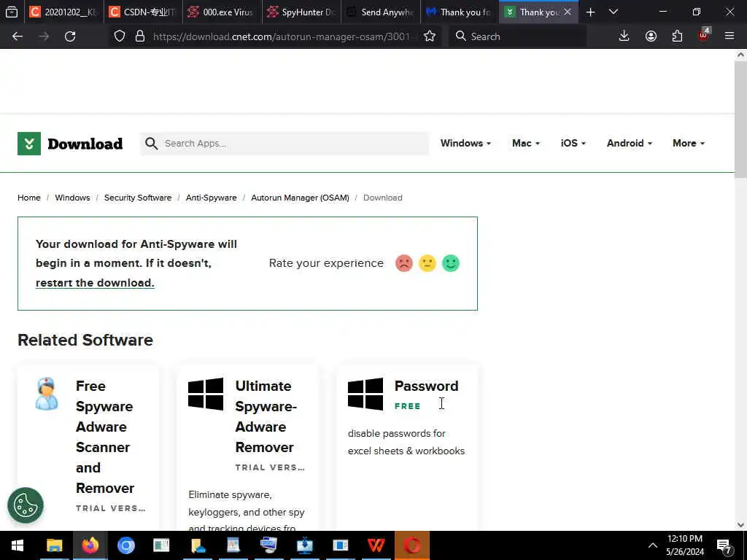Open File Explorer from the taskbar
Viewport: 747px width, 560px height.
(x=54, y=545)
